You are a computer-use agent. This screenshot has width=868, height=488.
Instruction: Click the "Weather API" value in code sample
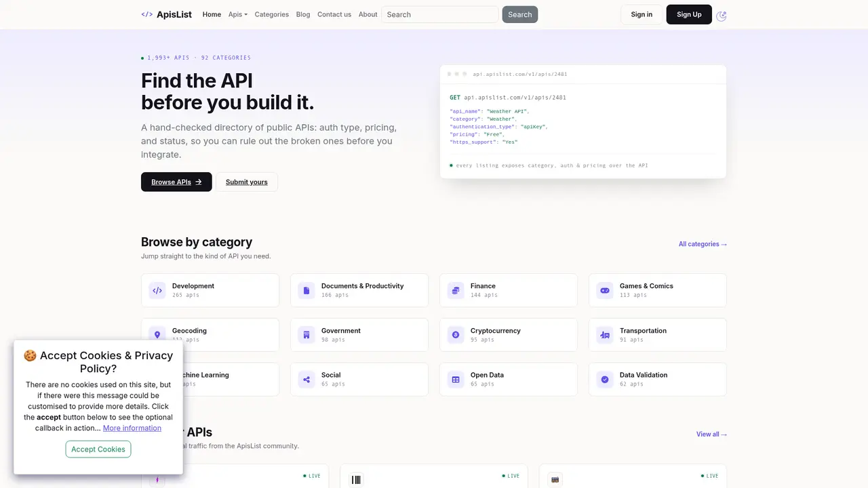click(507, 111)
